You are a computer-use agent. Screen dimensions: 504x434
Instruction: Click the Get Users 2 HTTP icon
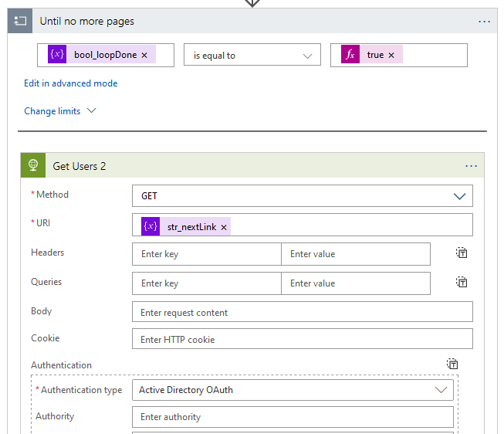[33, 166]
